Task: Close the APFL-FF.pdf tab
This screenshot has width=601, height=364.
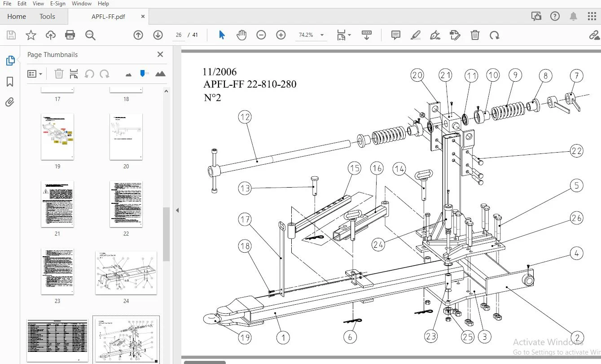Action: click(143, 17)
